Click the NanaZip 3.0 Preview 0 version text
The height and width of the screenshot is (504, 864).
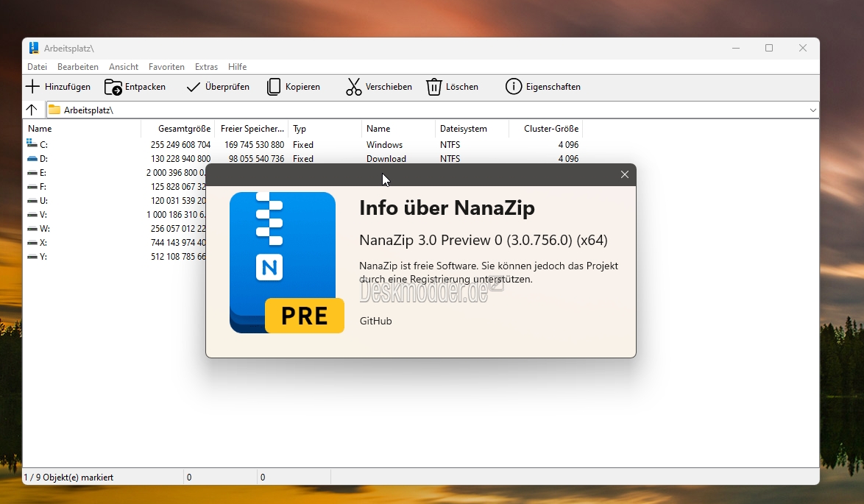click(484, 240)
